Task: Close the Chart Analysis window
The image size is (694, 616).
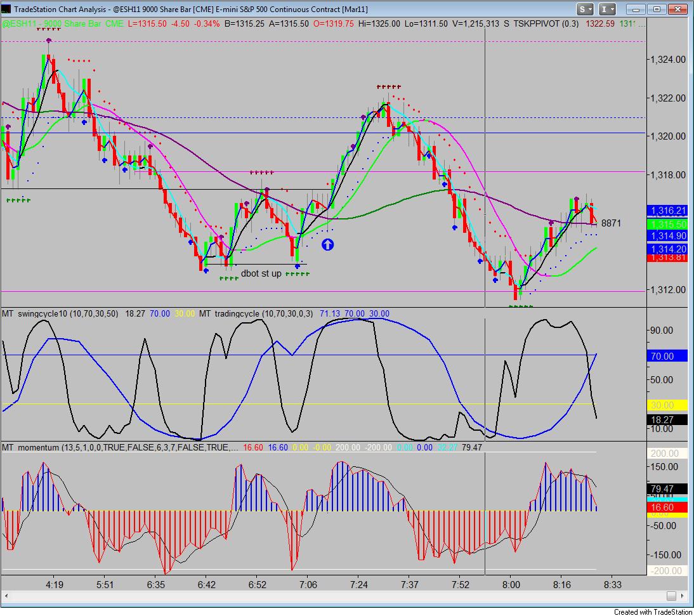Action: 678,9
